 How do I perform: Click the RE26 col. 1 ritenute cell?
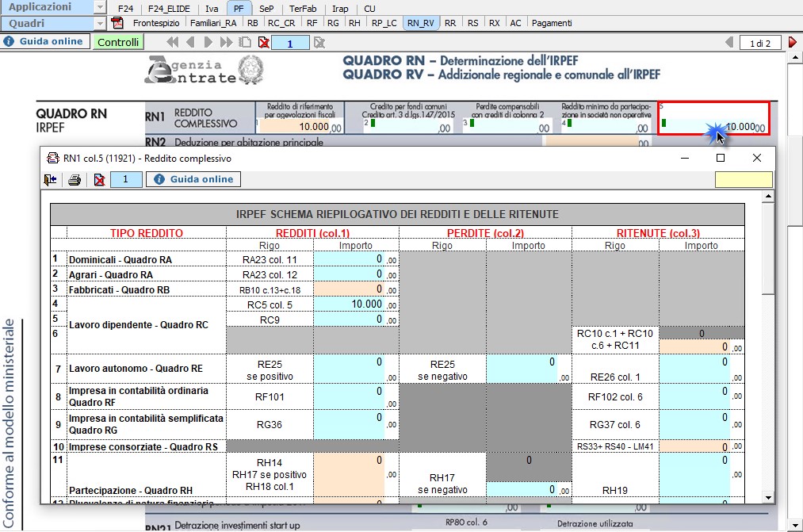694,368
